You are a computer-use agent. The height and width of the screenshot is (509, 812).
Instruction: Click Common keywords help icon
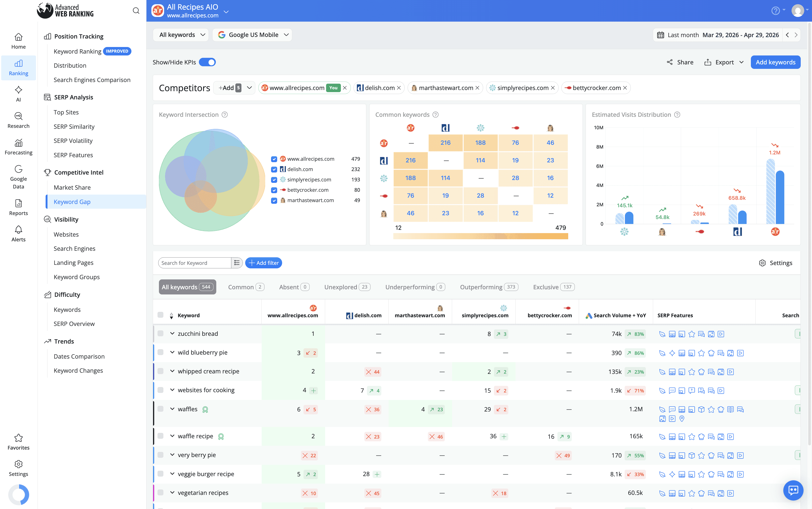[x=435, y=115]
